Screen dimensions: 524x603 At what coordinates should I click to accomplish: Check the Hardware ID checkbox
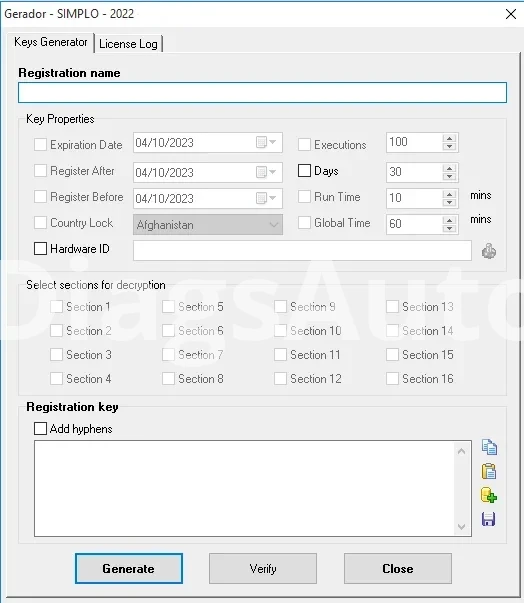click(x=40, y=249)
